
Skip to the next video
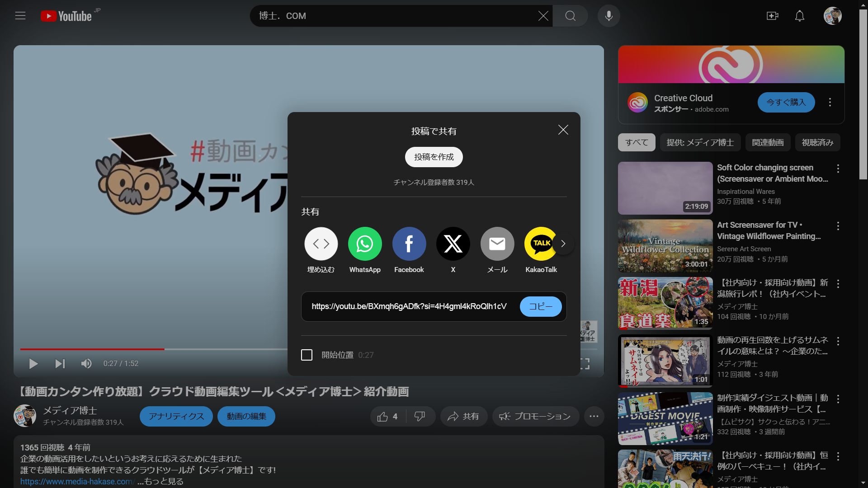(60, 363)
